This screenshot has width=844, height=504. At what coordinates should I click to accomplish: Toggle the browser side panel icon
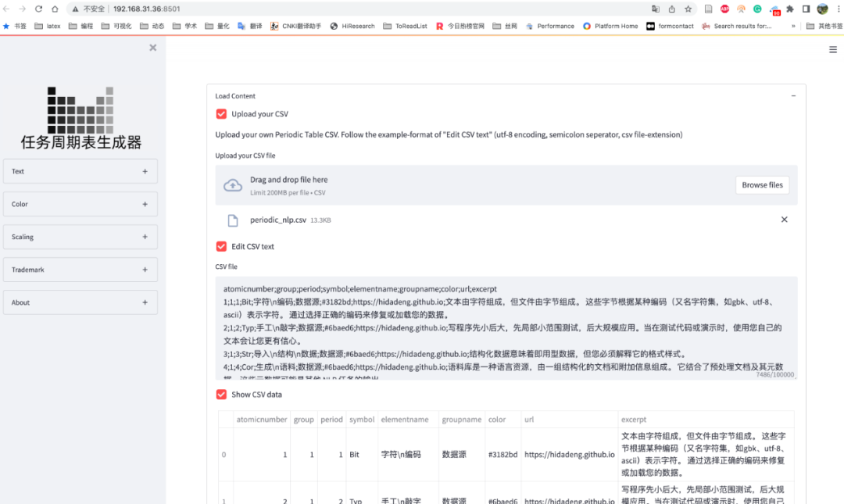[x=806, y=9]
